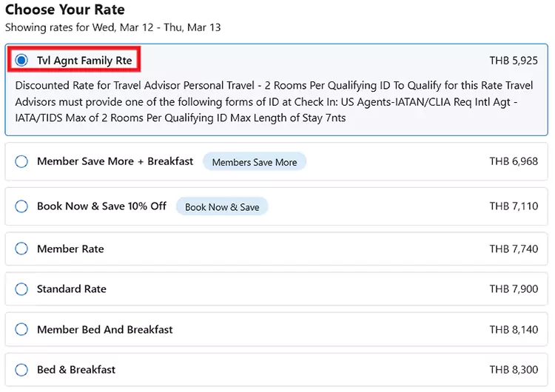
Task: Click the Tvl Agnt Family Rte label text
Action: click(x=84, y=60)
